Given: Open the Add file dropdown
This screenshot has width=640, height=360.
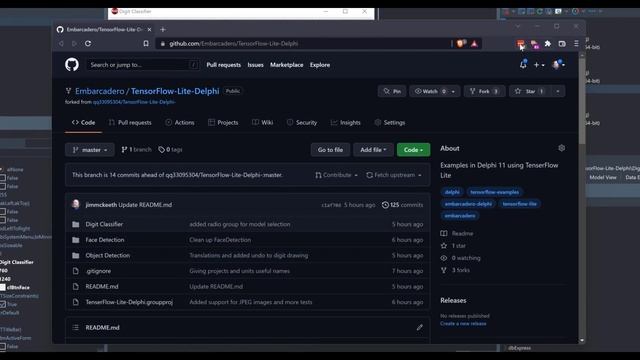Looking at the screenshot, I should click(373, 150).
